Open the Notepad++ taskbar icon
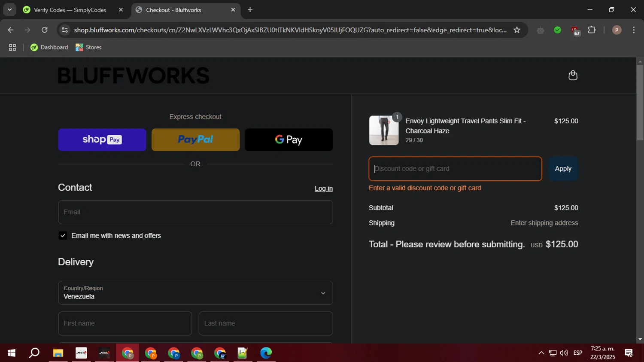The width and height of the screenshot is (644, 362). (x=243, y=353)
